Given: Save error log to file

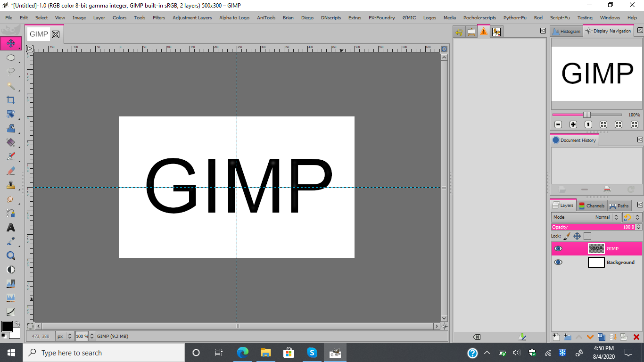Looking at the screenshot, I should point(522,337).
